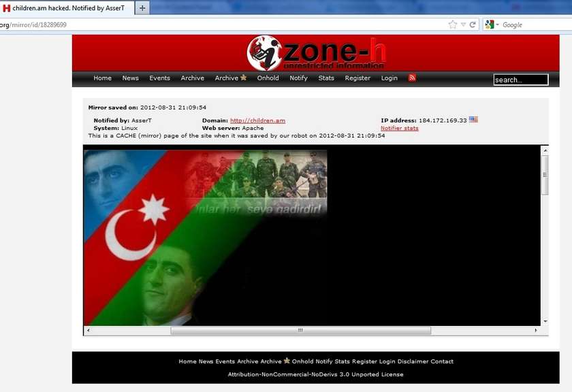Go to Onhold in the top navigation
This screenshot has width=572, height=392.
268,78
